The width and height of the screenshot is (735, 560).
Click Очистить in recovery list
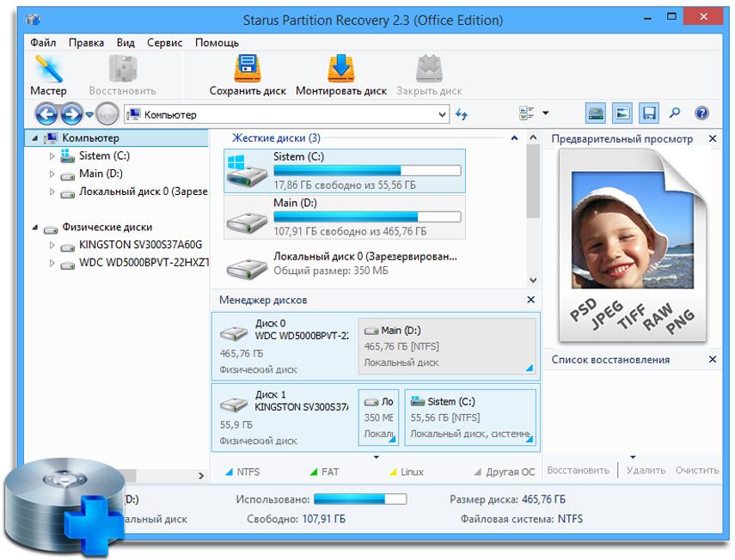pyautogui.click(x=697, y=470)
